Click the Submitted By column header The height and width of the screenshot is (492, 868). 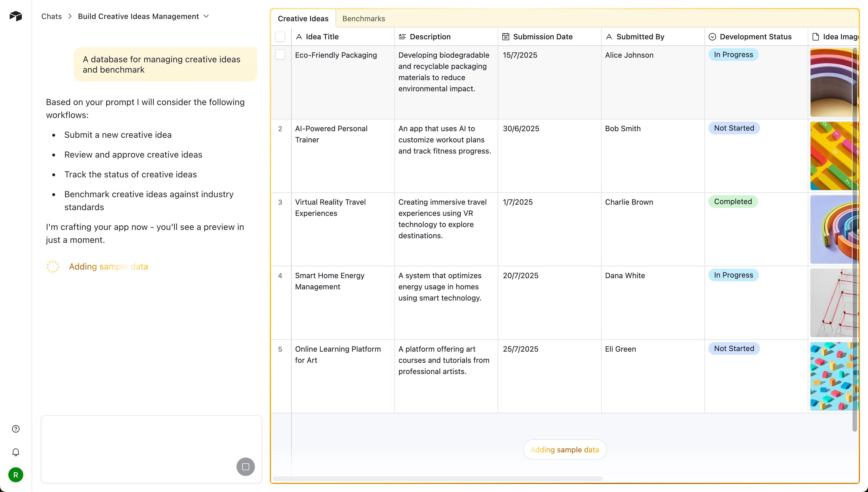point(653,37)
